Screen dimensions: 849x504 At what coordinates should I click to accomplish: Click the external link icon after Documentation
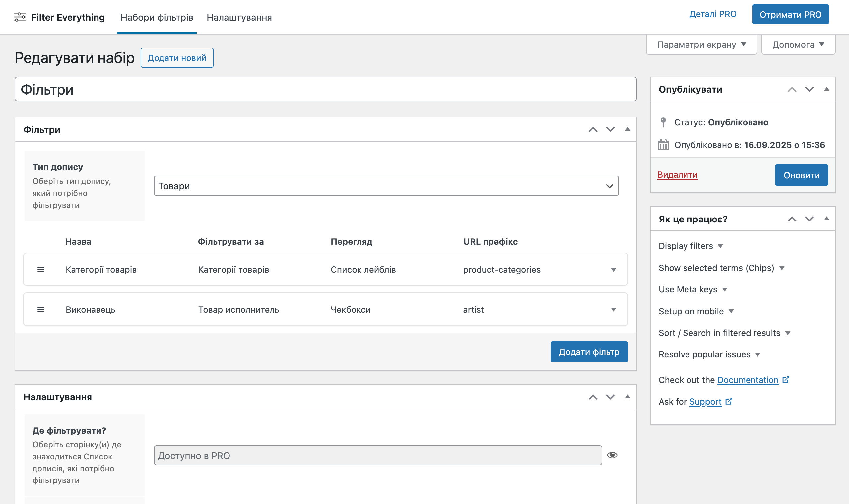point(786,379)
